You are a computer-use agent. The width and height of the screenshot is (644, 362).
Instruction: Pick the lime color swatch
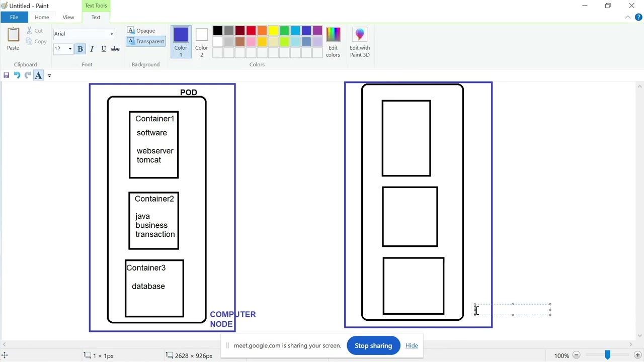tap(284, 42)
